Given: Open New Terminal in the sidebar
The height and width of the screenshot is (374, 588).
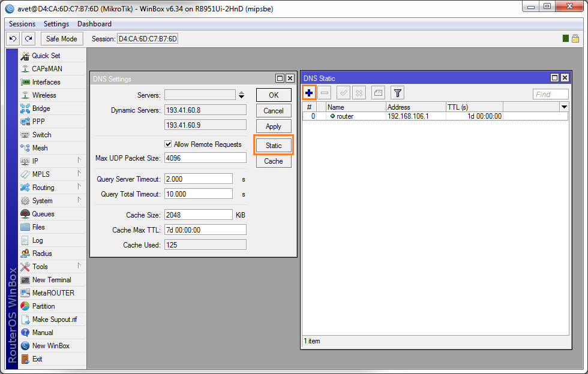Looking at the screenshot, I should (x=51, y=280).
